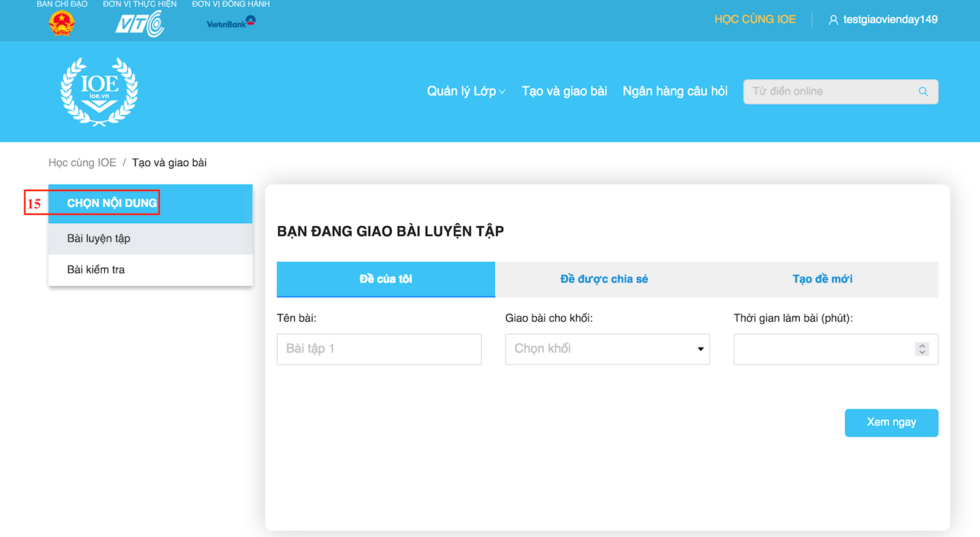The image size is (980, 537).
Task: Open Ngân hàng câu hỏi menu
Action: pos(675,91)
